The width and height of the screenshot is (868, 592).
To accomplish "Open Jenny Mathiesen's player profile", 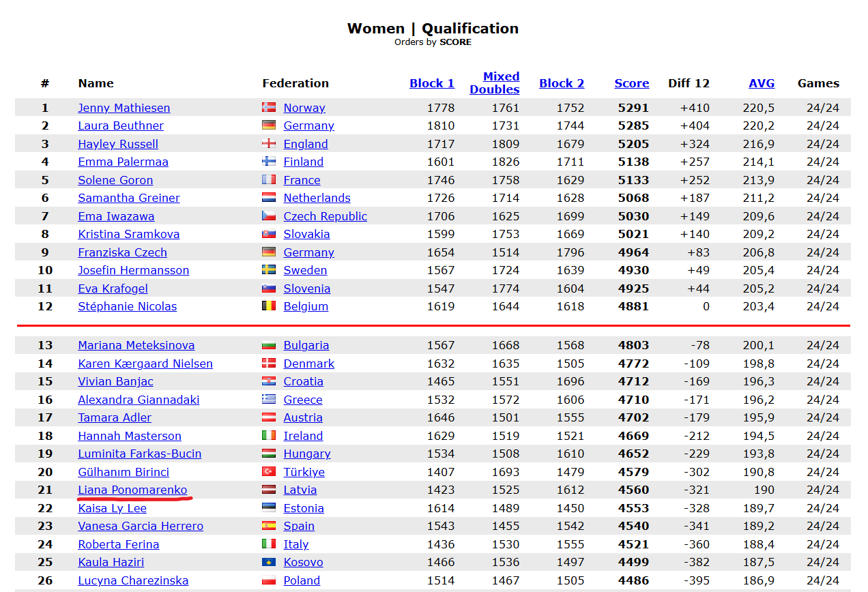I will point(124,108).
